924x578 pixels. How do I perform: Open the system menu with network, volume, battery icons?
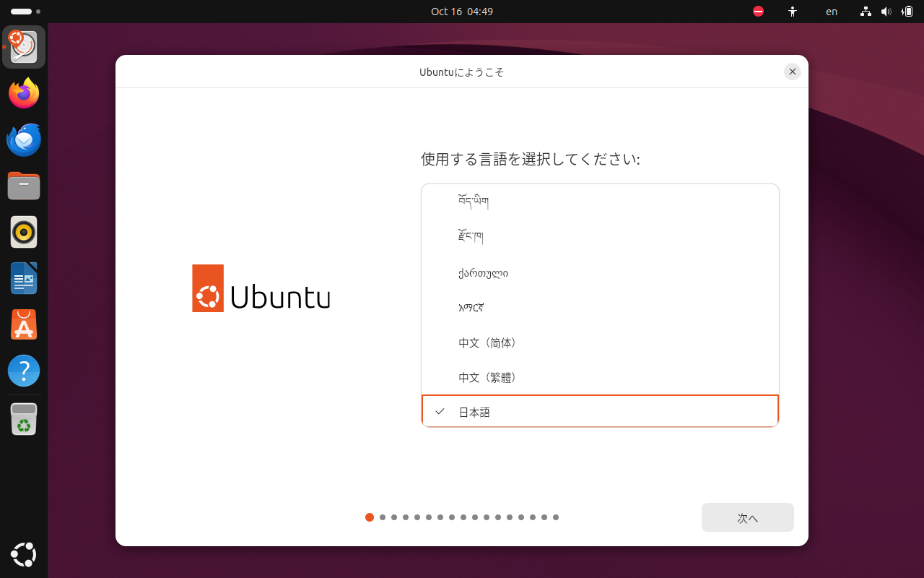pyautogui.click(x=886, y=12)
